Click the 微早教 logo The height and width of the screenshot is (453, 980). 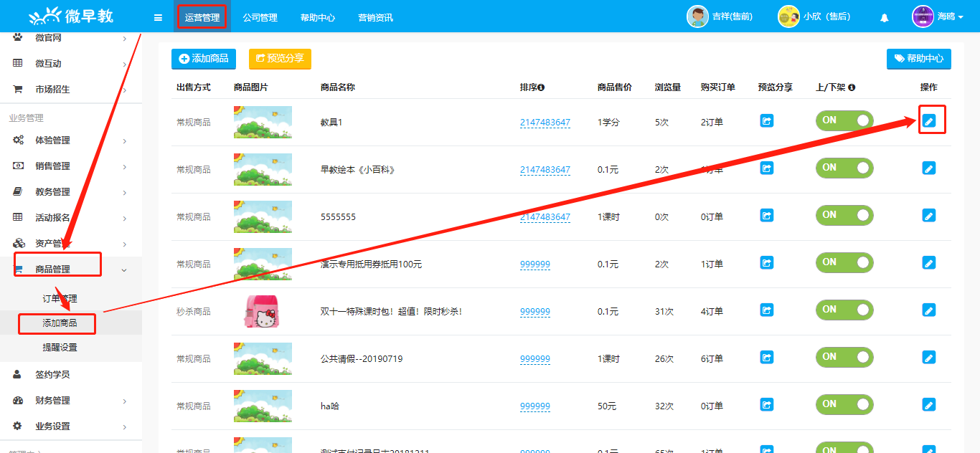pos(71,16)
